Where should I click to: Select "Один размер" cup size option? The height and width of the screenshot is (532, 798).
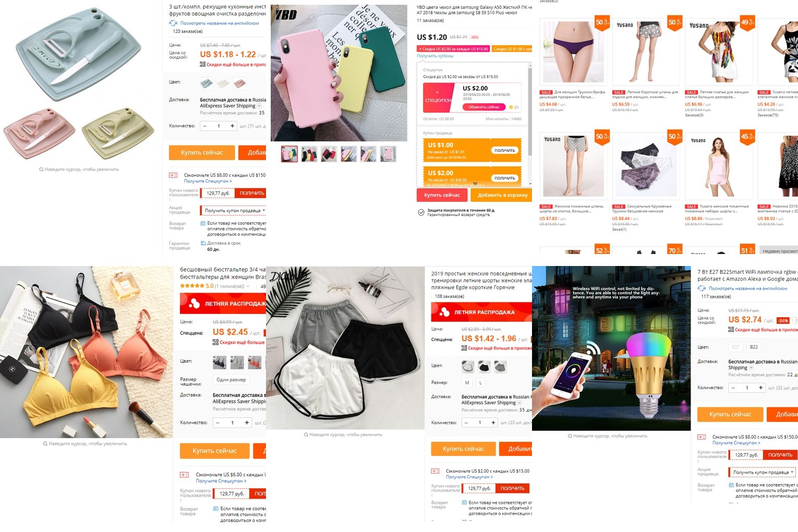[231, 380]
